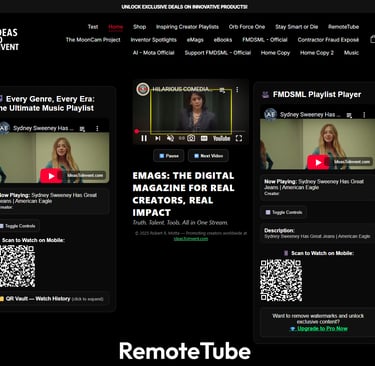Click IdeasToInvent.com overlay on Ultimate Music Playlist video
This screenshot has width=375, height=366.
[85, 175]
